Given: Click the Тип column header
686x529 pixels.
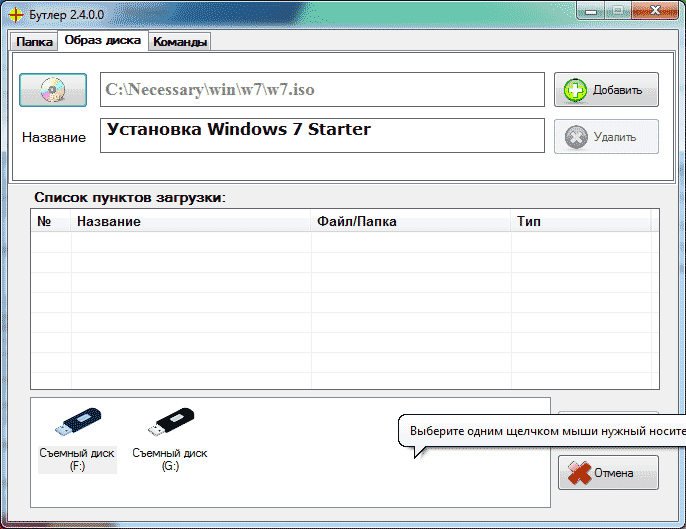Looking at the screenshot, I should 581,221.
